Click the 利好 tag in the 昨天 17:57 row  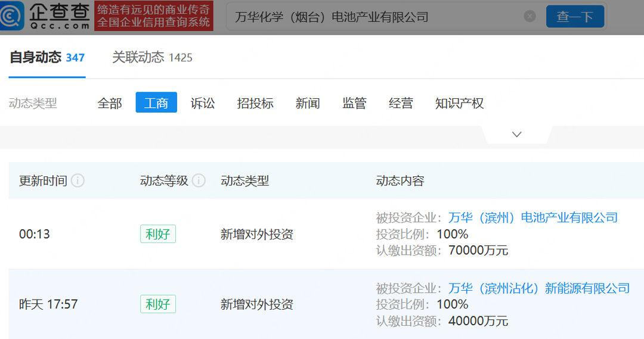157,304
